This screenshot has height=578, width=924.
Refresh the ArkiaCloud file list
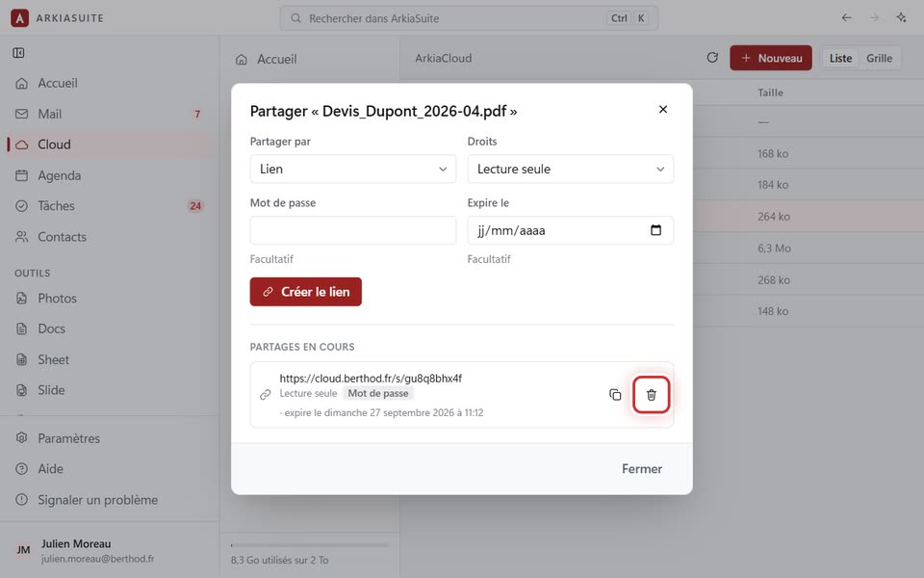[712, 58]
